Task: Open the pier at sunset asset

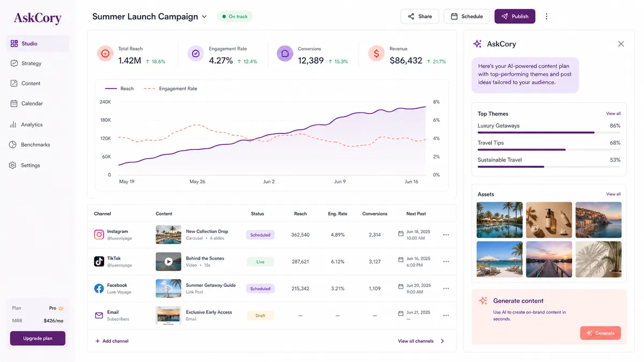Action: (549, 259)
